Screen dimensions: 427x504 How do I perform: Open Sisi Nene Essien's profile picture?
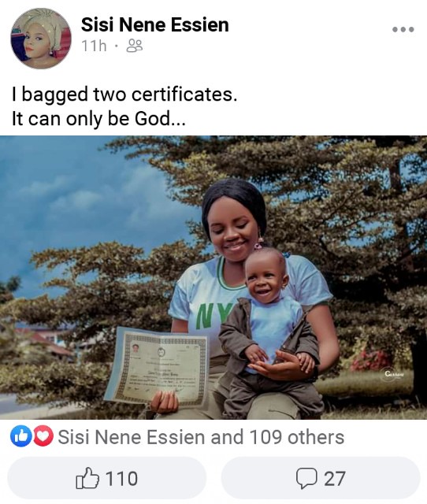41,39
